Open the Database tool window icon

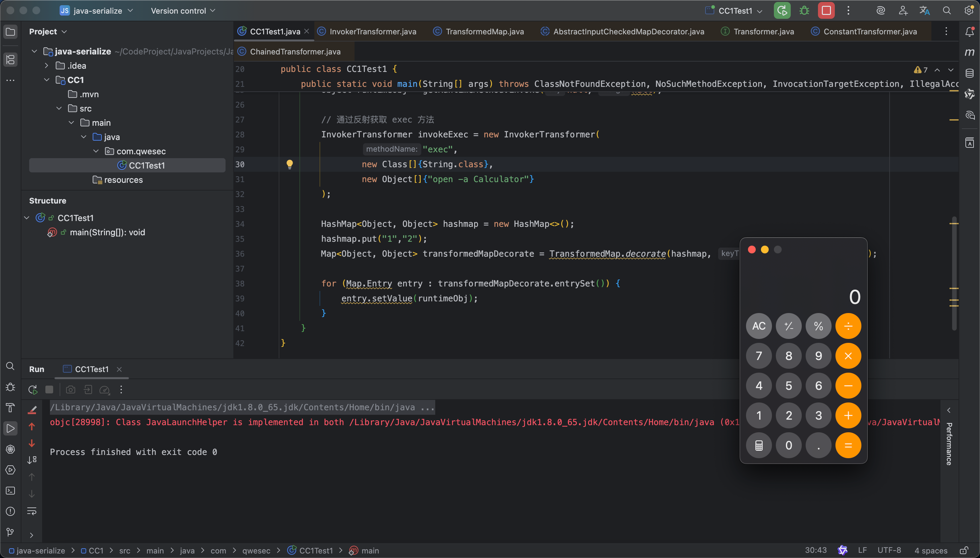click(969, 73)
